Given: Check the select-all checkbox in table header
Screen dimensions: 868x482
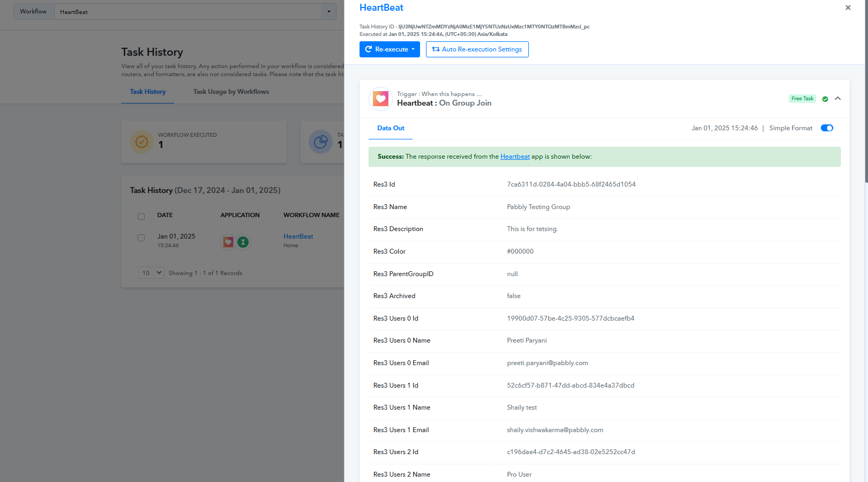Looking at the screenshot, I should point(141,217).
